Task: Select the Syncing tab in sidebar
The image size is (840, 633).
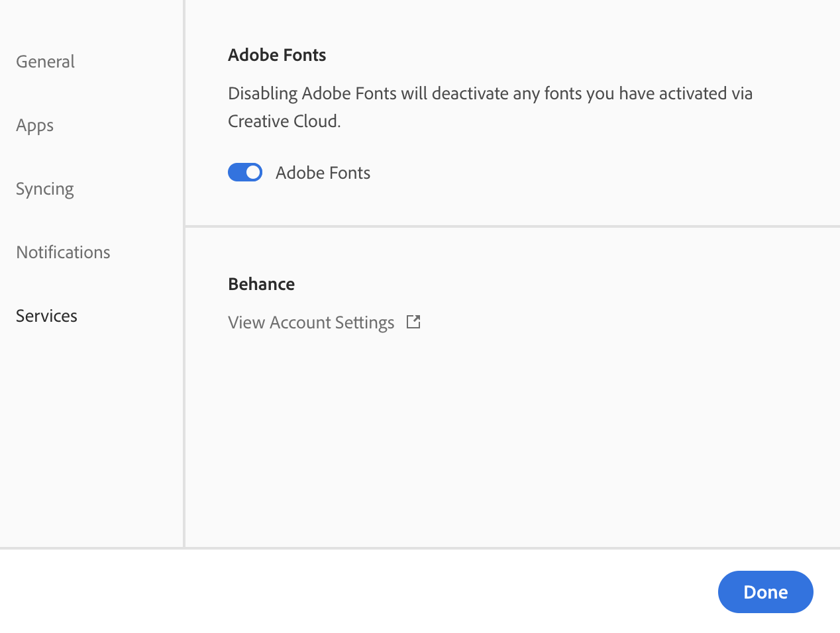Action: [44, 189]
